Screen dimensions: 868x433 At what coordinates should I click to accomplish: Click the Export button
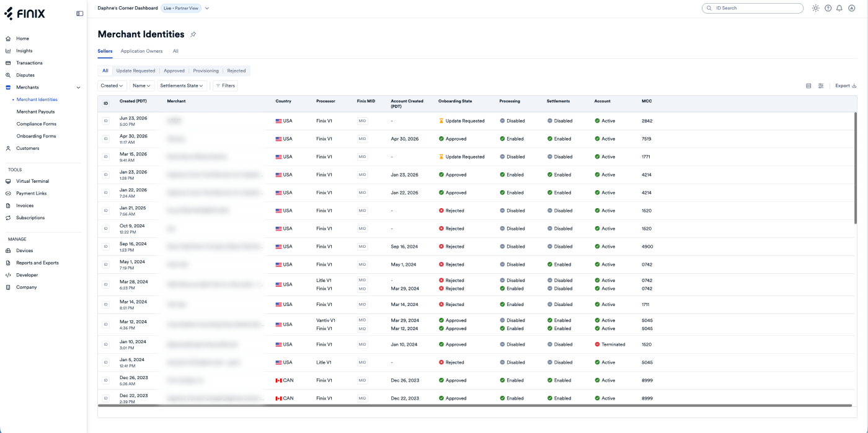click(846, 85)
